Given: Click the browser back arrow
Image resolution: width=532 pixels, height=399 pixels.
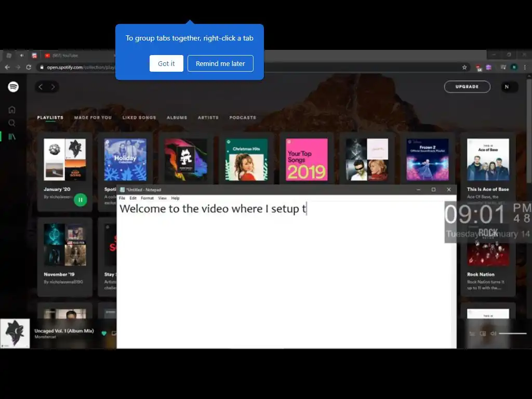Looking at the screenshot, I should click(x=7, y=67).
